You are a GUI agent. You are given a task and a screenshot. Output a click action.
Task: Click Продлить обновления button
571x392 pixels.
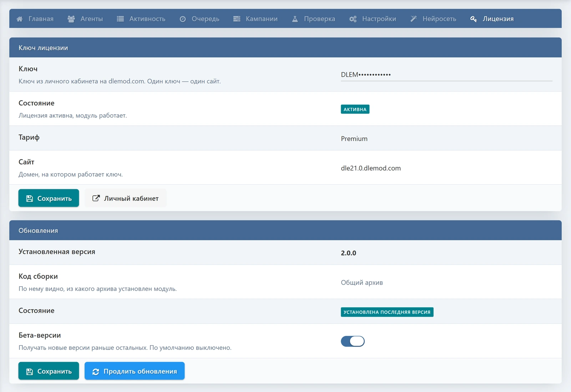(135, 371)
